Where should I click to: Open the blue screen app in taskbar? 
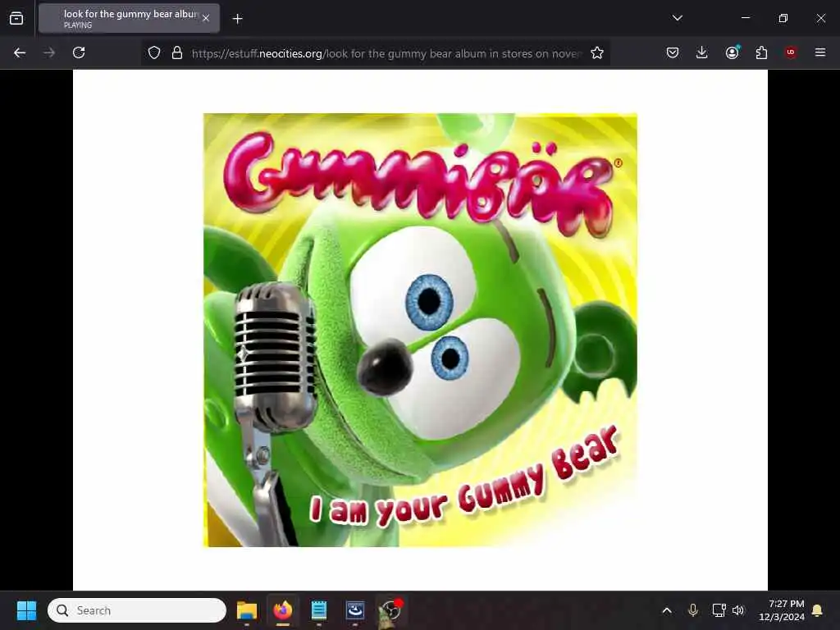tap(355, 610)
